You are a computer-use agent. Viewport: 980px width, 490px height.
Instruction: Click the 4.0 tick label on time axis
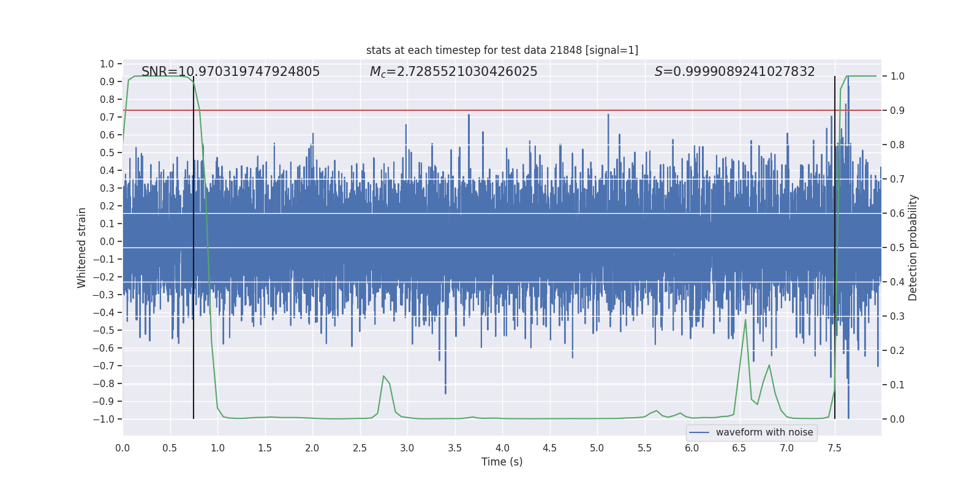coord(502,448)
